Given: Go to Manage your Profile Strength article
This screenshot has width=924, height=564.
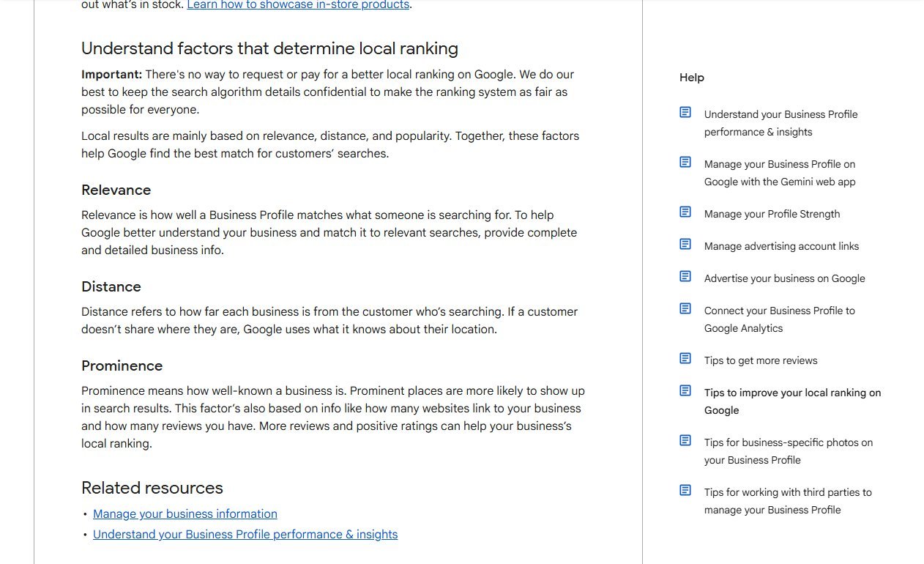Looking at the screenshot, I should coord(772,214).
